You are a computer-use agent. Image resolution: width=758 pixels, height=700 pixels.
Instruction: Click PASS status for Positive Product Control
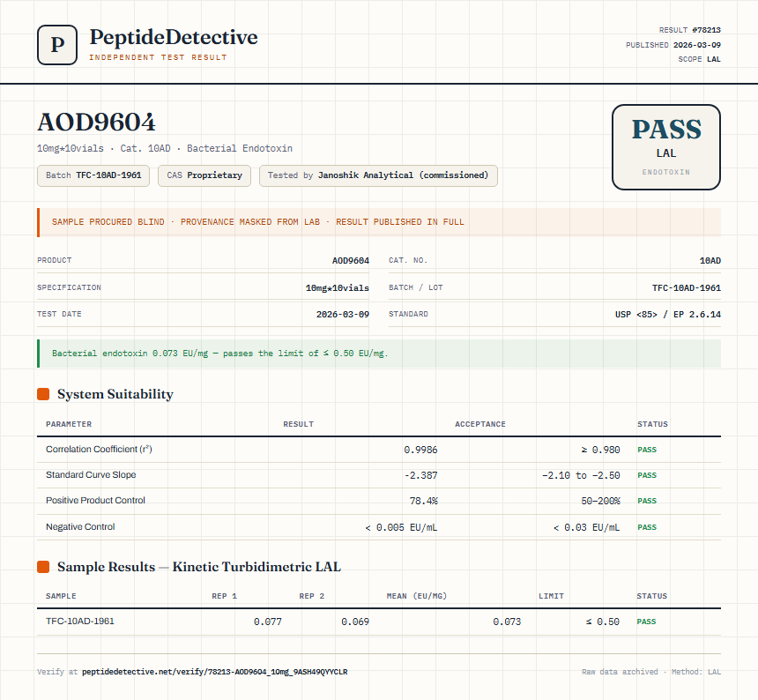pos(647,501)
